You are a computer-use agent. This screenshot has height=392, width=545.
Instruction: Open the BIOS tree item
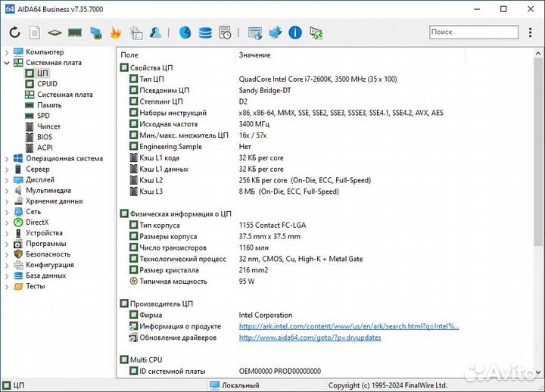coord(39,137)
